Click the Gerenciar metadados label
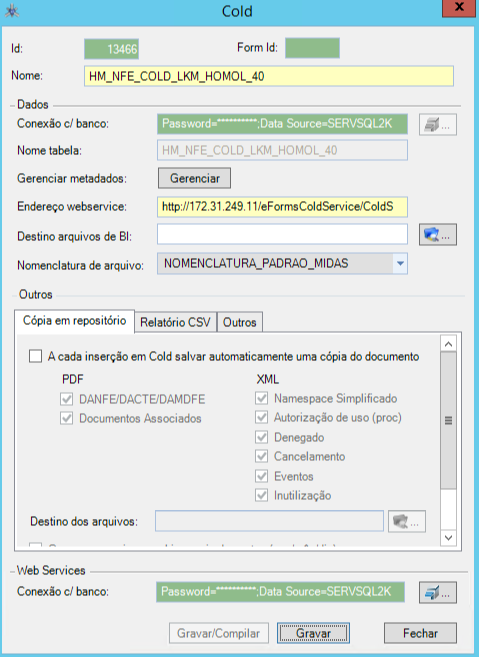Viewport: 479px width, 657px height. tap(72, 178)
